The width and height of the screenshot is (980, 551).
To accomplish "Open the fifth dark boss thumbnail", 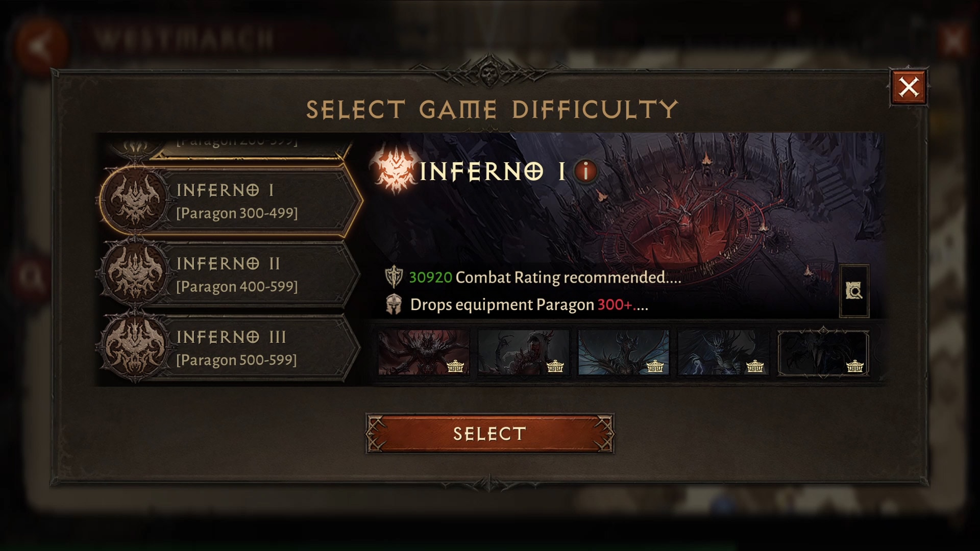I will coord(823,353).
